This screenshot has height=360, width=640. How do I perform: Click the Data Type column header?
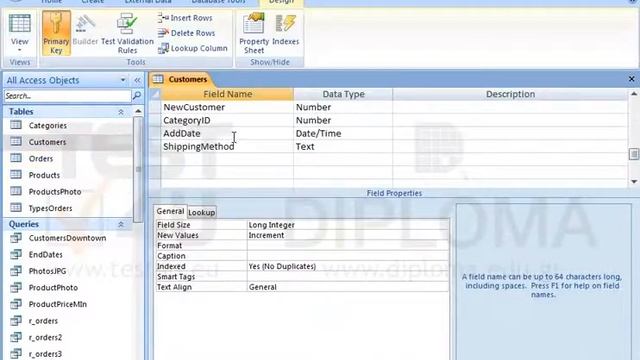(343, 94)
